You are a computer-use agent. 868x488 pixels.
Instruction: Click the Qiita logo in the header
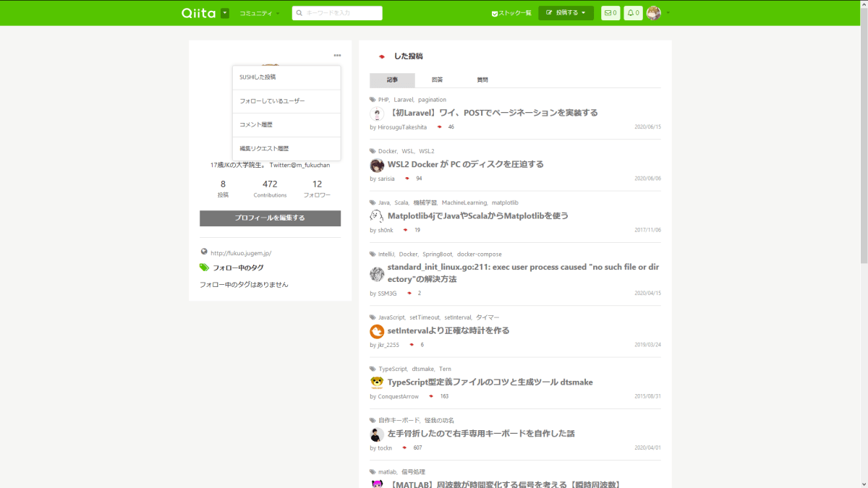pos(199,12)
